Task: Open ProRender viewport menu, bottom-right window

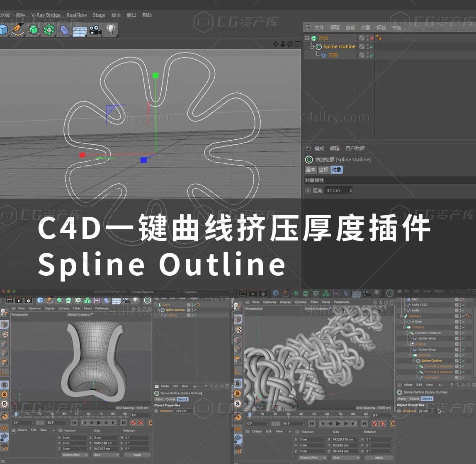Action: coord(342,302)
